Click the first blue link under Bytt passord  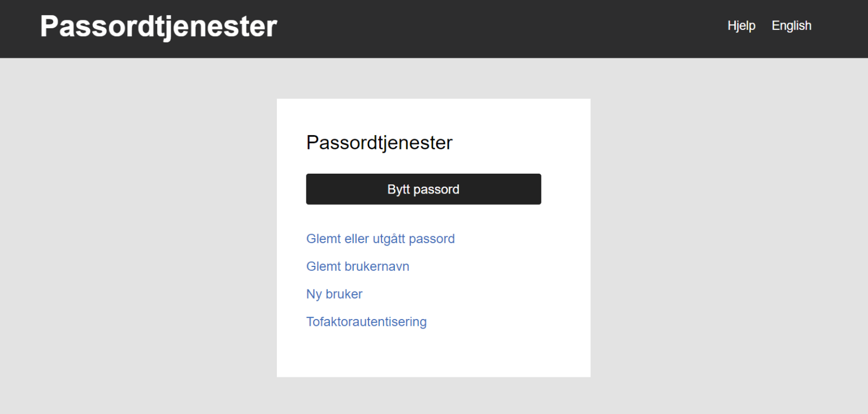pyautogui.click(x=380, y=239)
